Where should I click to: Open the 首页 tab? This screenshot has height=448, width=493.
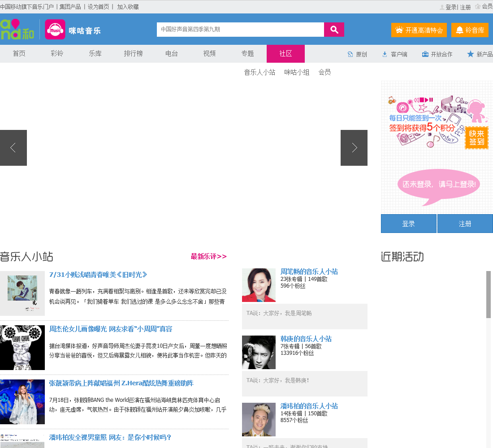(19, 53)
